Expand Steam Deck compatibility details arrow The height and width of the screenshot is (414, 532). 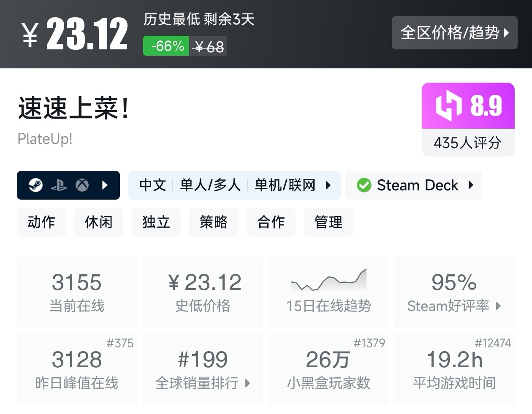point(471,185)
